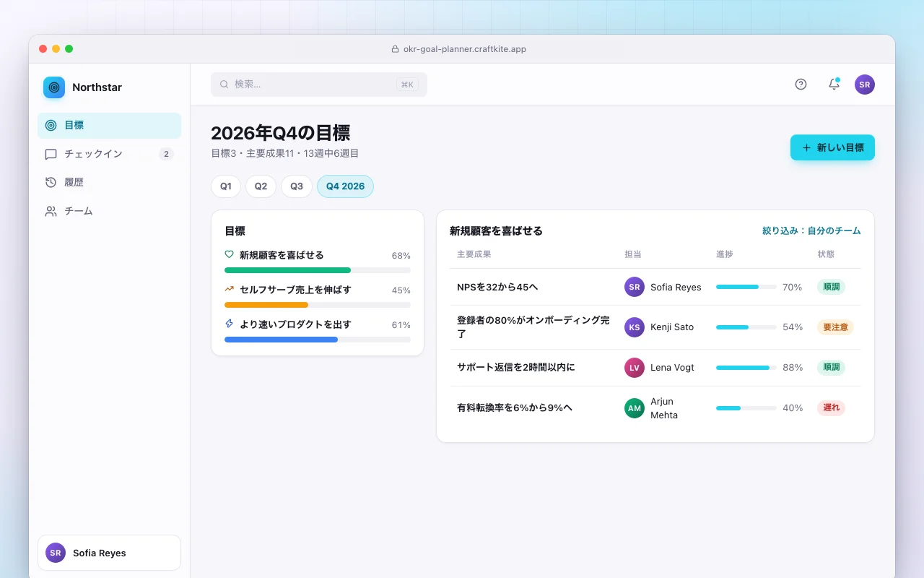Click heart icon beside 新規顧客を喜ばせる
The width and height of the screenshot is (924, 578).
pos(230,254)
